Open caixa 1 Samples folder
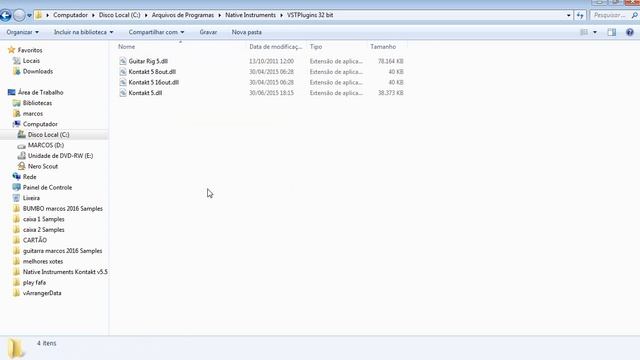Screen dimensions: 640x360 43,219
